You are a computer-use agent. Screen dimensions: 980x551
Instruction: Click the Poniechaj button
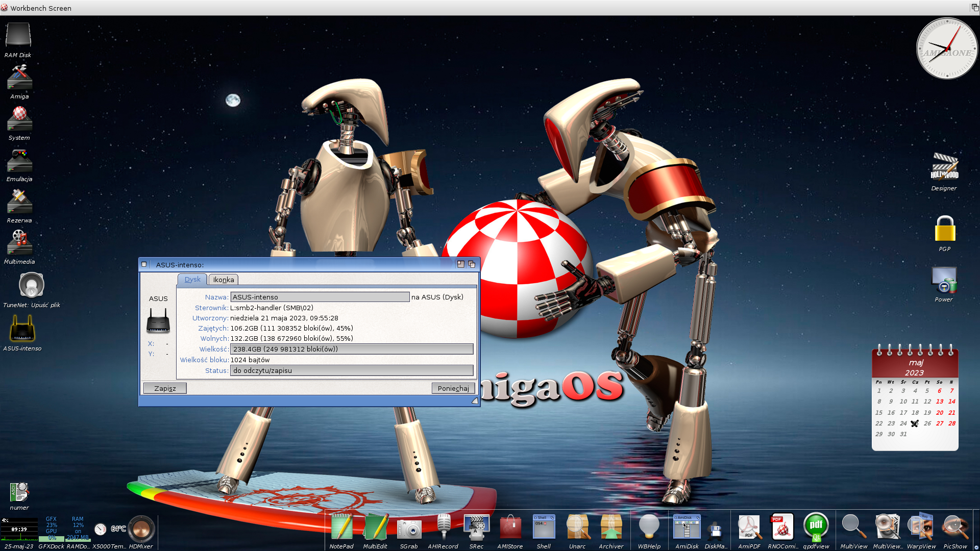pos(453,388)
